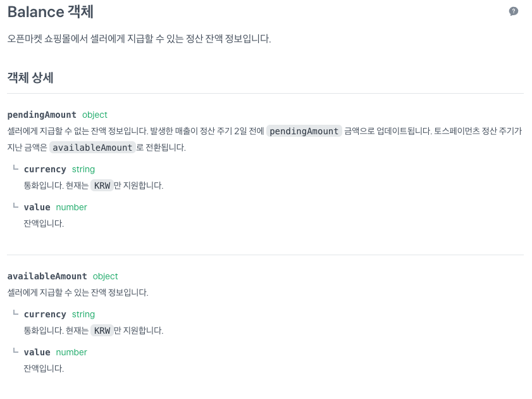Click the 'object' type label beside pendingAmount
This screenshot has width=532, height=399.
pos(95,115)
